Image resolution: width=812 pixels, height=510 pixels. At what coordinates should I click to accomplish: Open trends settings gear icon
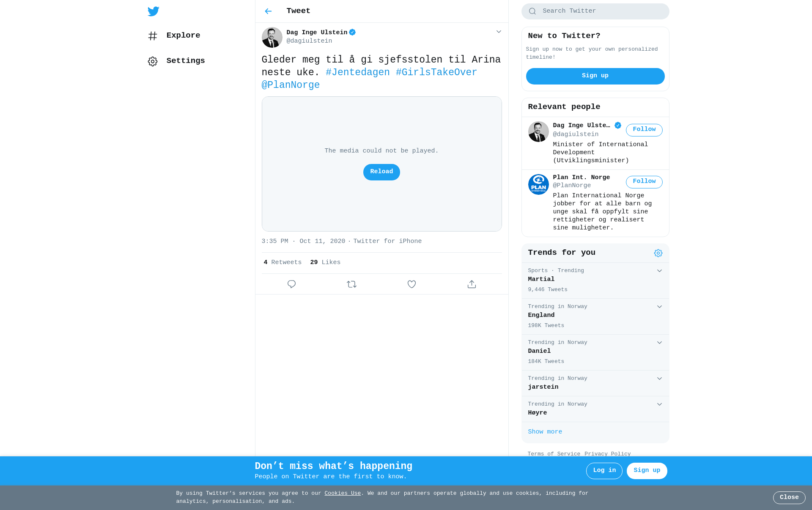coord(658,253)
